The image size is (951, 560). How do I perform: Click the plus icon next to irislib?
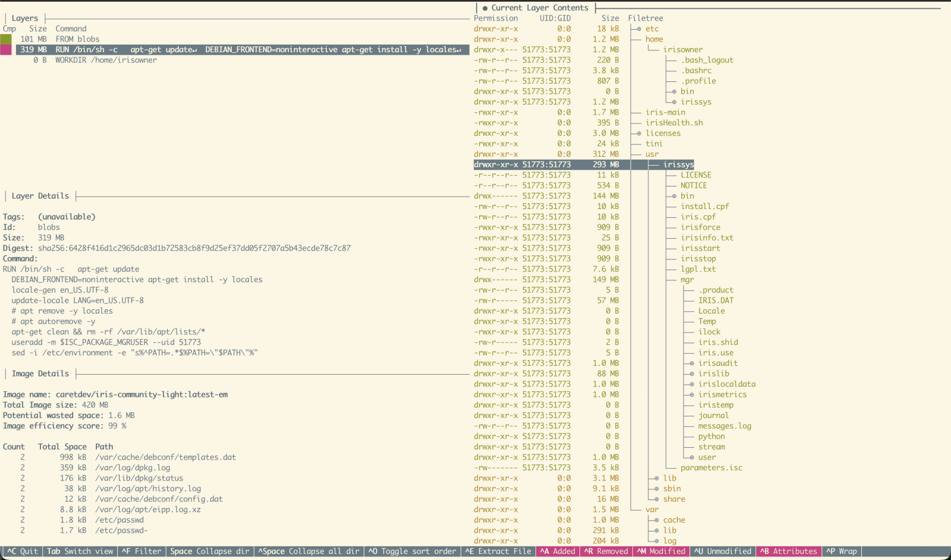coord(692,374)
